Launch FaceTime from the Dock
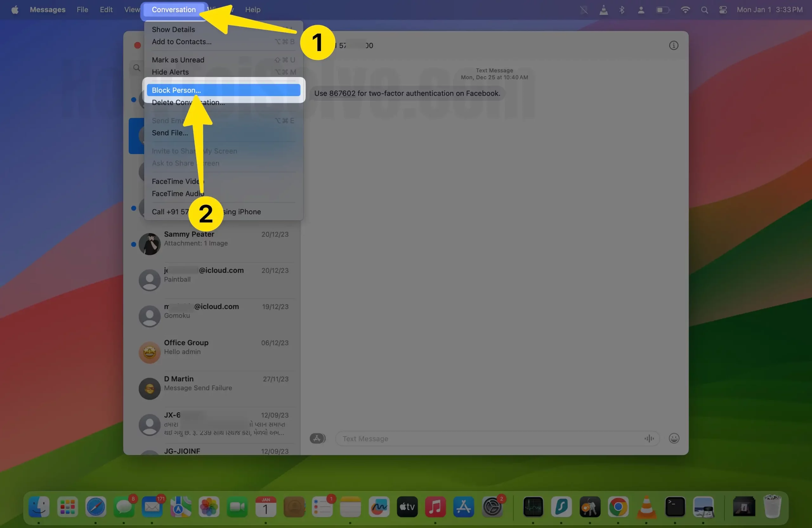The image size is (812, 528). coord(237,507)
